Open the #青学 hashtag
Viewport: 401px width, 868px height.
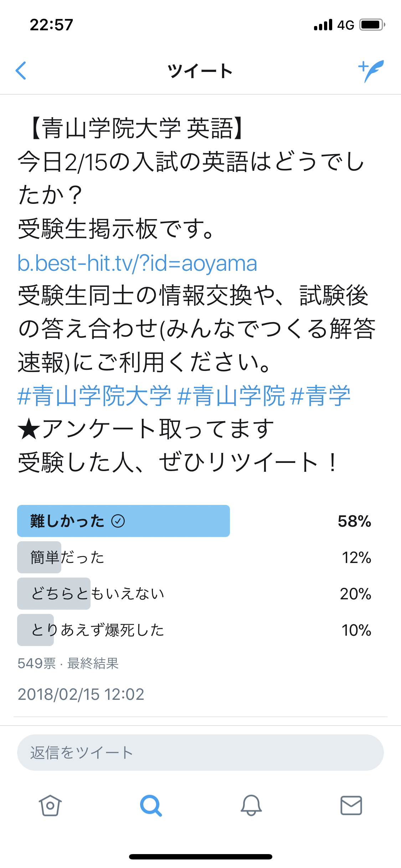pyautogui.click(x=321, y=396)
